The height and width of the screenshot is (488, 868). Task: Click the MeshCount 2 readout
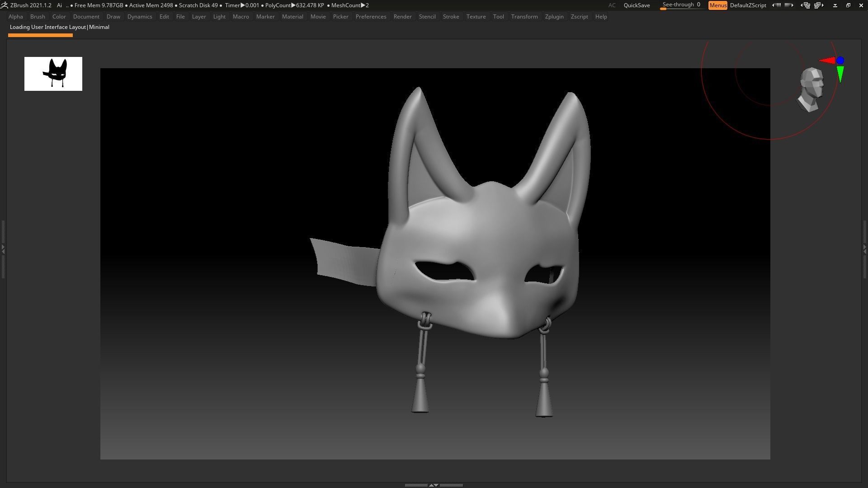point(350,5)
